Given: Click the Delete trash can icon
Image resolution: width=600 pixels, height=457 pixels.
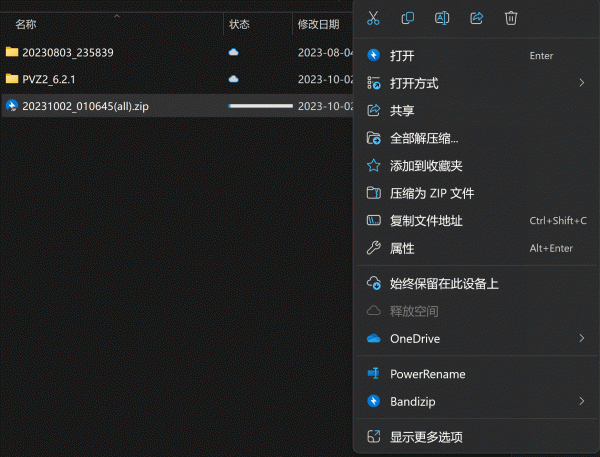Looking at the screenshot, I should [511, 18].
